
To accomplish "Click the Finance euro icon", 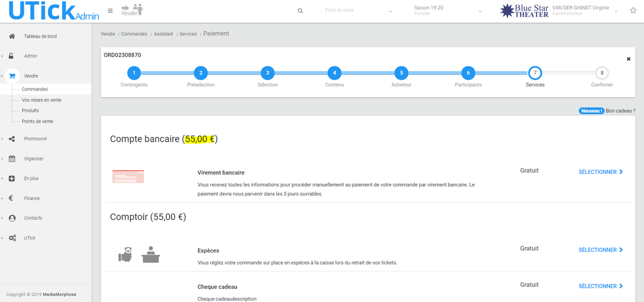I will point(12,198).
